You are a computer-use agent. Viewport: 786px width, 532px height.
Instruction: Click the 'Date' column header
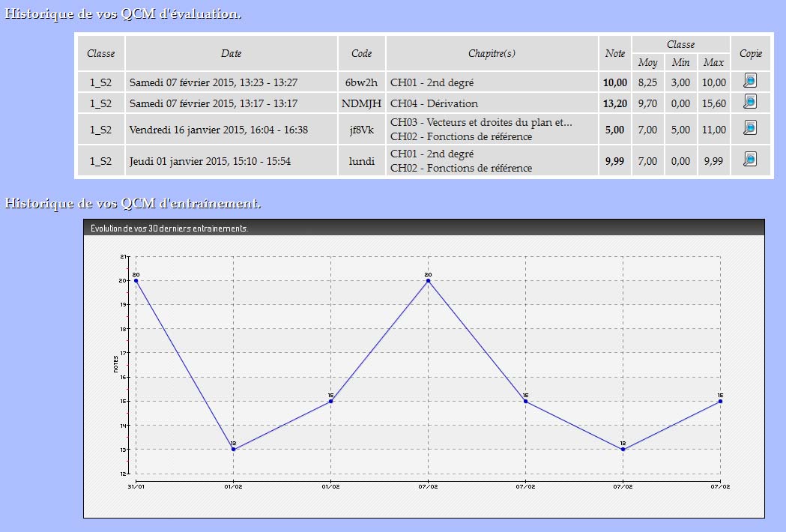pos(232,53)
